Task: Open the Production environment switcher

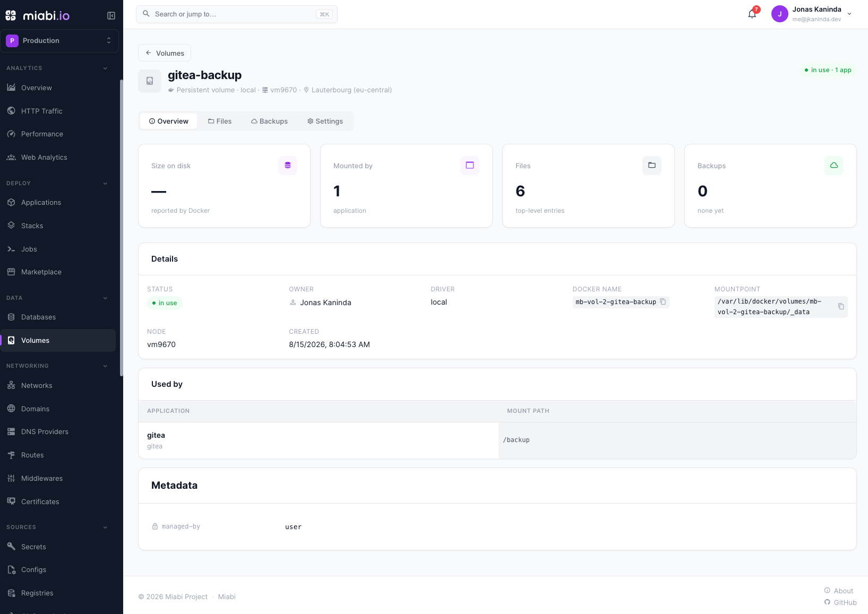Action: 59,40
